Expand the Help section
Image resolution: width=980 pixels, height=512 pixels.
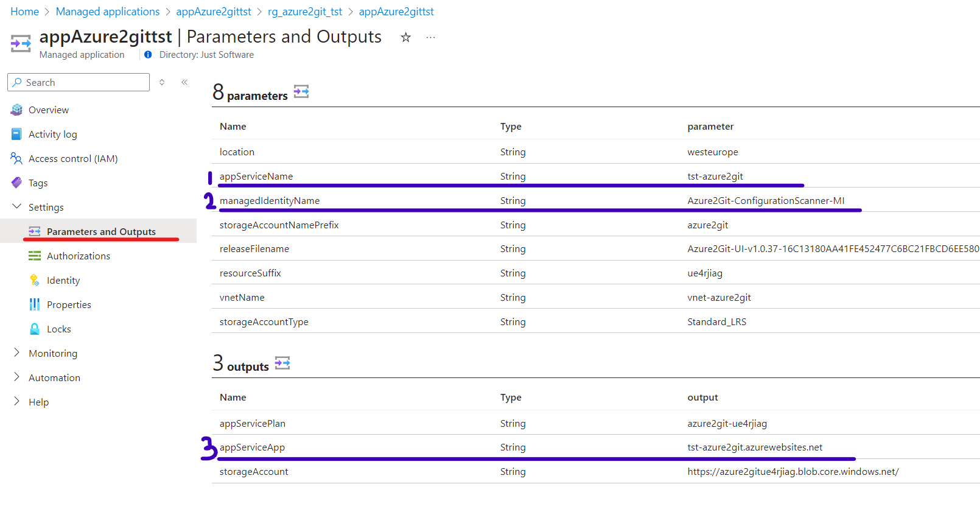point(16,402)
